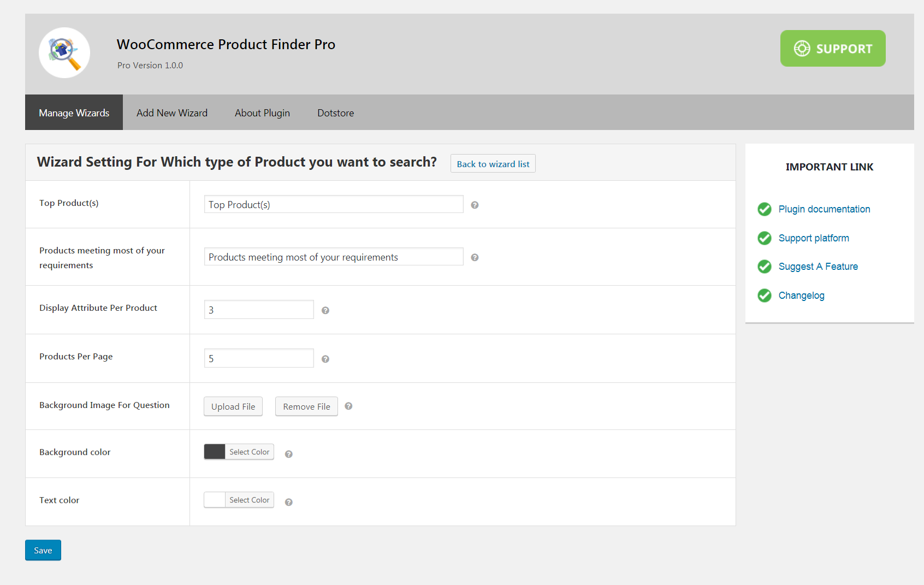Screen dimensions: 924x585
Task: Click help icon for Background Image For Question
Action: tap(348, 406)
